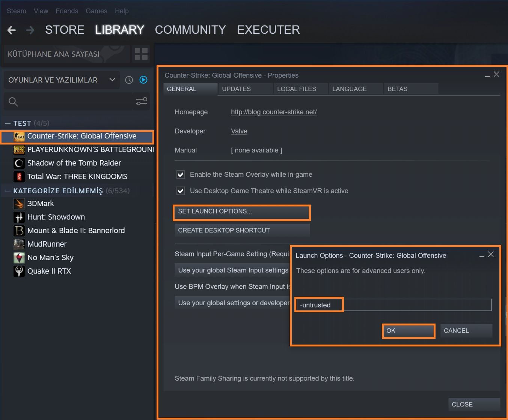Select Hunt: Showdown in library

pyautogui.click(x=77, y=217)
